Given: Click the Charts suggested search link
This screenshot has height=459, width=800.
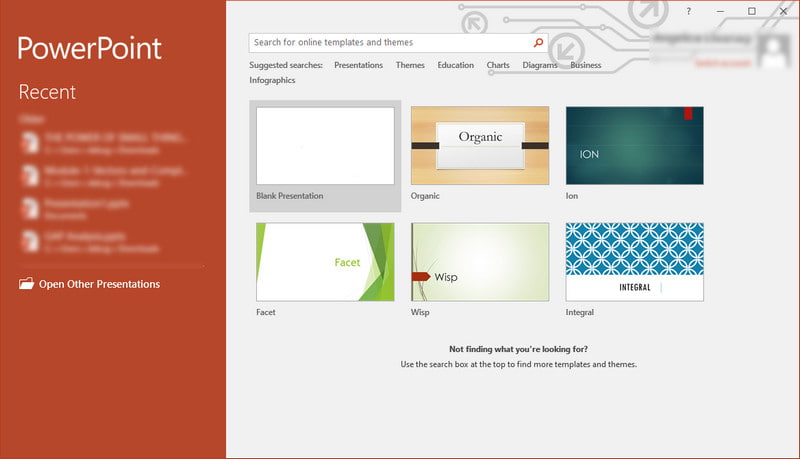Looking at the screenshot, I should click(498, 65).
